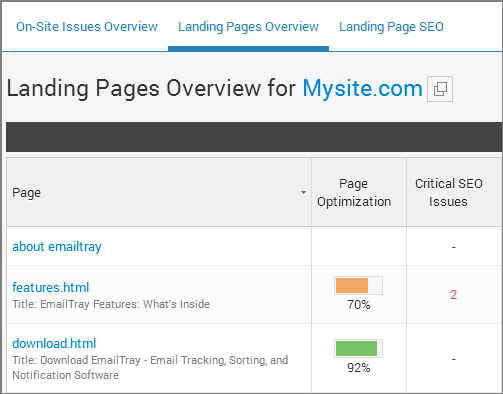Select the 'Download EmailTray' title description text
This screenshot has width=503, height=394.
150,367
